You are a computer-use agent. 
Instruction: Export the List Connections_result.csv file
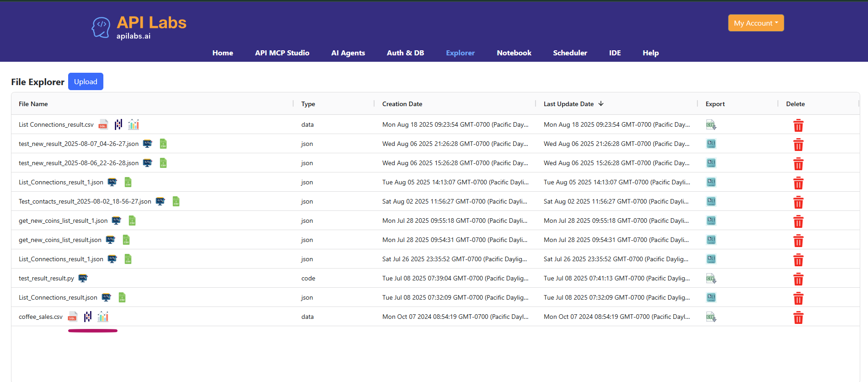coord(711,124)
